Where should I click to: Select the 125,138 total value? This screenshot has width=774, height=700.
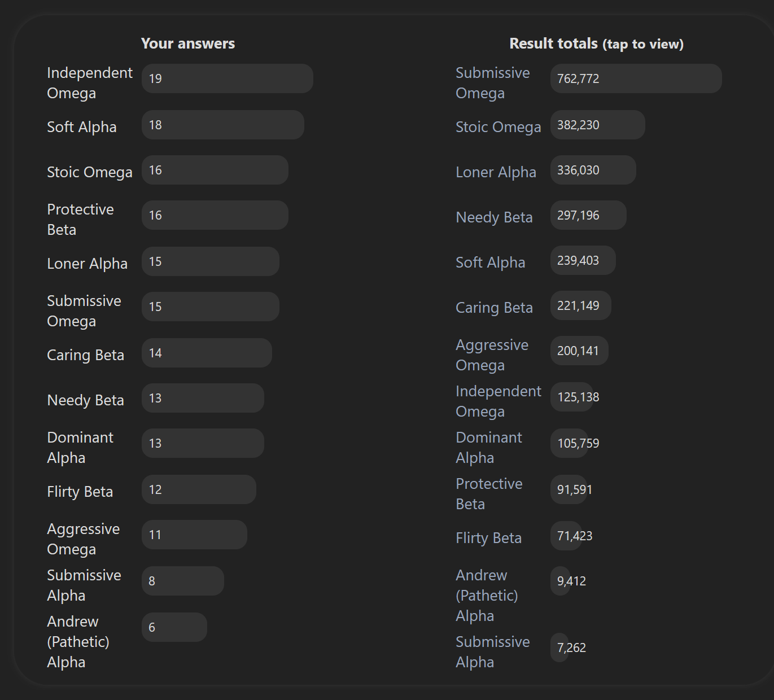tap(578, 397)
